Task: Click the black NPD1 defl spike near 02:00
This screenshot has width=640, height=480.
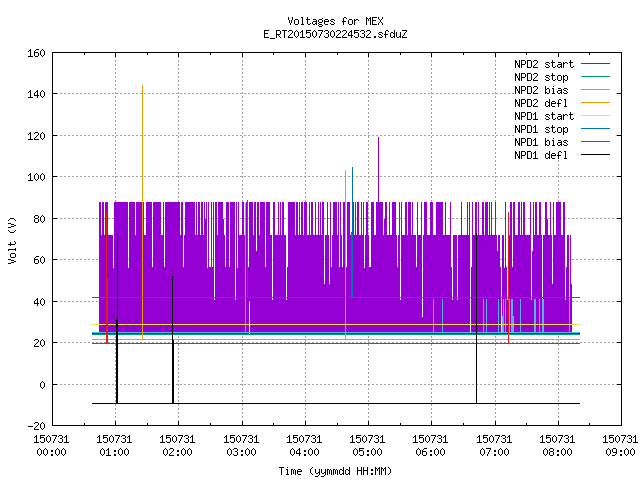Action: 173,340
